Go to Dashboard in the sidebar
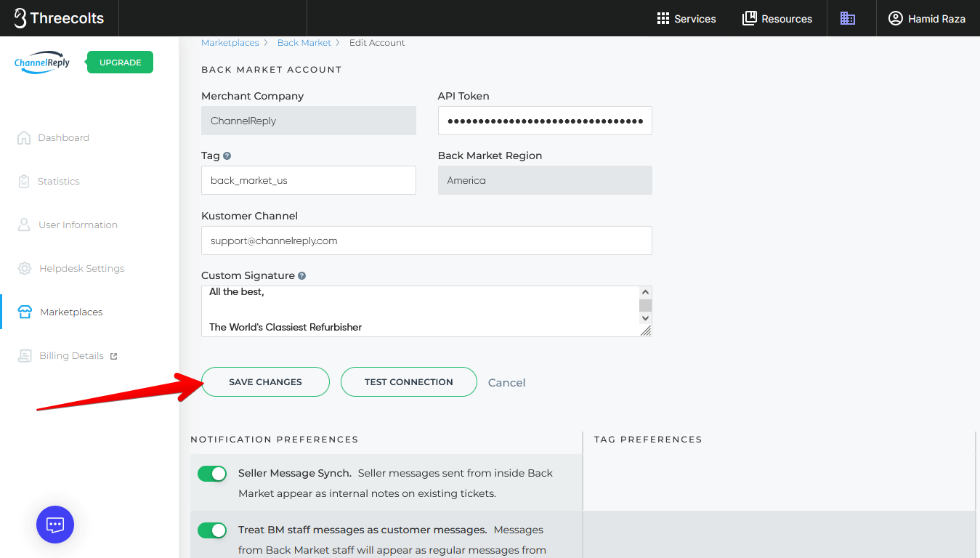The image size is (980, 558). [x=64, y=138]
